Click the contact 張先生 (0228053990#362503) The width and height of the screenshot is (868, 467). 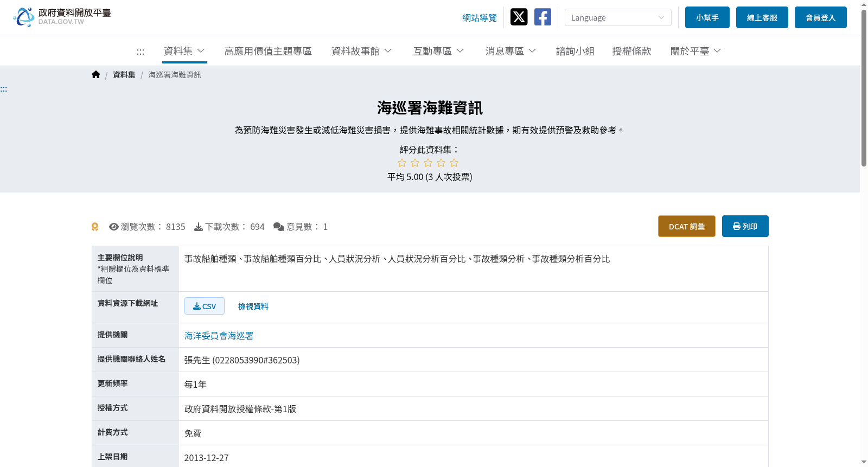tap(242, 360)
